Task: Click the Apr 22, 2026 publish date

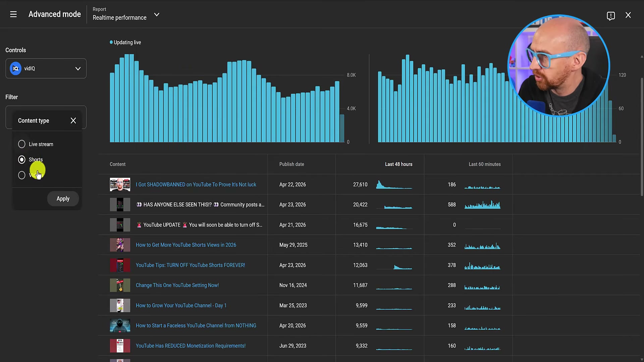Action: (292, 184)
